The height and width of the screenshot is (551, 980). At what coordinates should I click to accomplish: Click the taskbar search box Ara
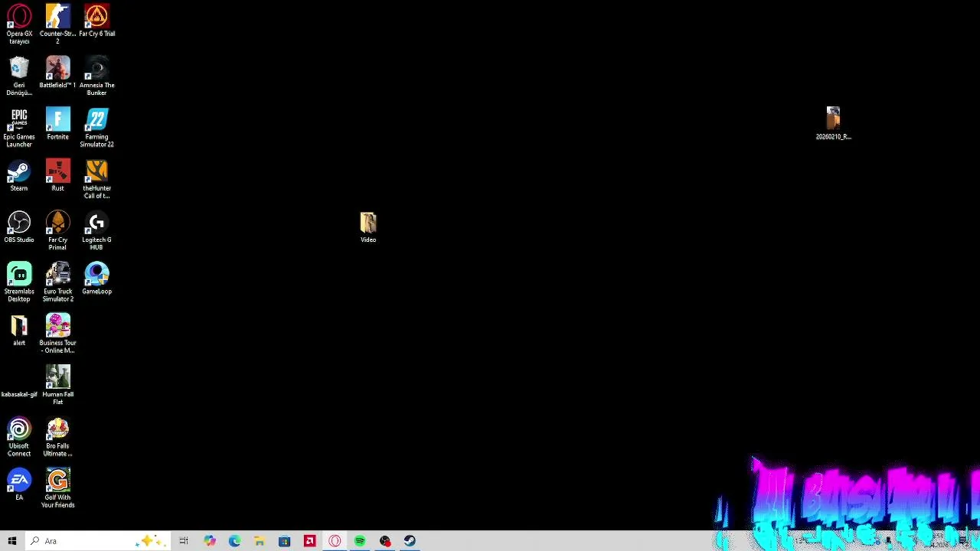pyautogui.click(x=97, y=541)
